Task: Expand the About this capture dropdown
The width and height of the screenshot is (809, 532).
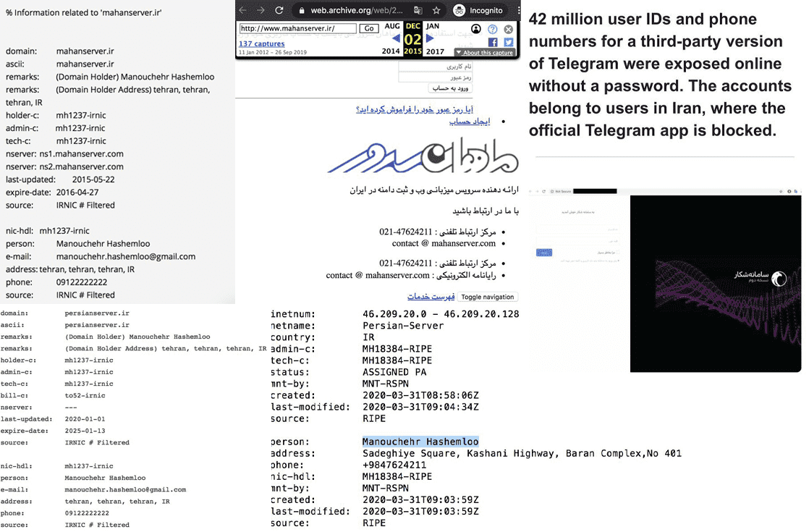Action: click(484, 53)
